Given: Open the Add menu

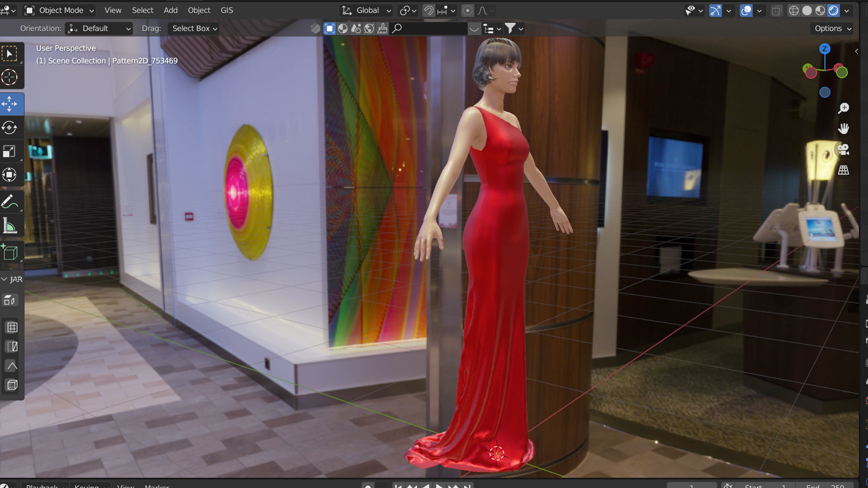Looking at the screenshot, I should pos(170,10).
